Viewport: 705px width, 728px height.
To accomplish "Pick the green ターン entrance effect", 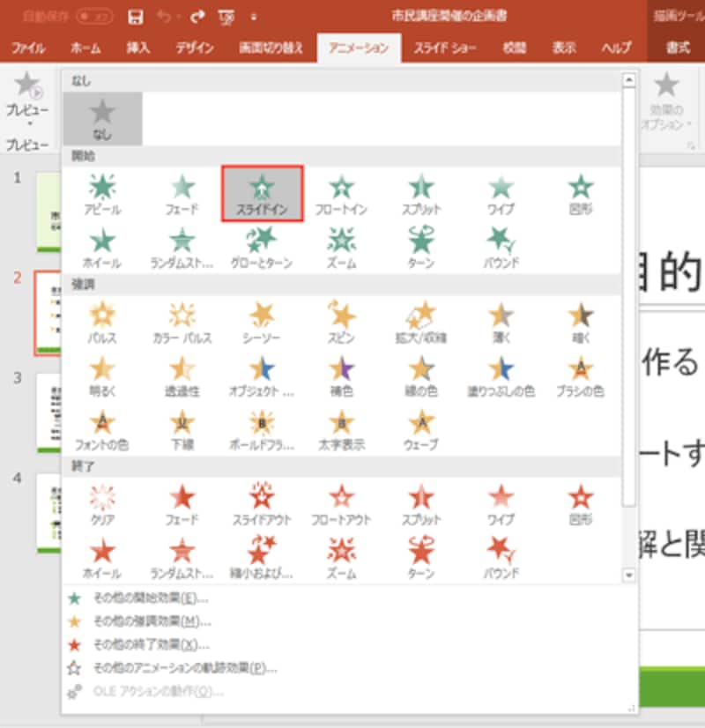I will (421, 249).
